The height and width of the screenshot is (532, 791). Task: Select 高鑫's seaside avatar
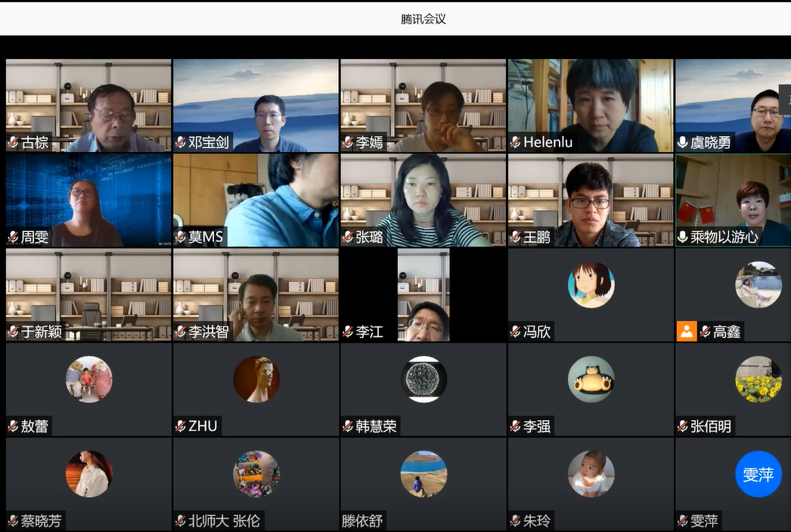[x=758, y=285]
